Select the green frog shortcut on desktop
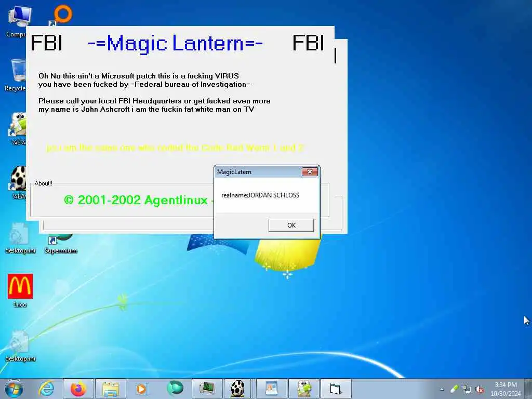The width and height of the screenshot is (532, 399). coord(18,129)
